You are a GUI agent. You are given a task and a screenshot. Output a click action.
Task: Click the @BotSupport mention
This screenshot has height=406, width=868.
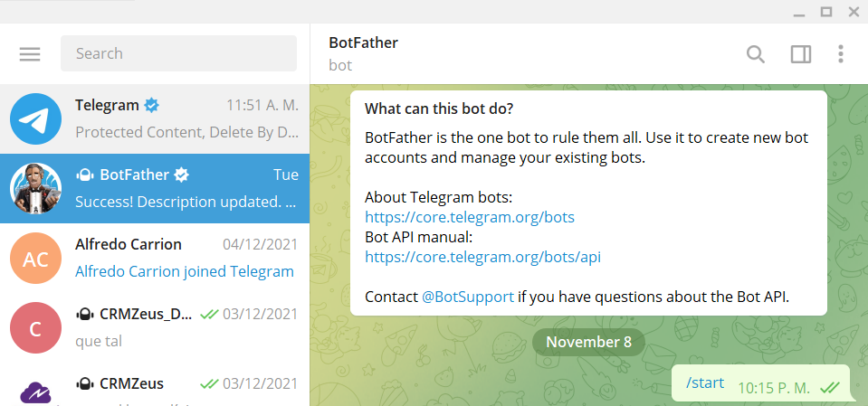pos(468,297)
